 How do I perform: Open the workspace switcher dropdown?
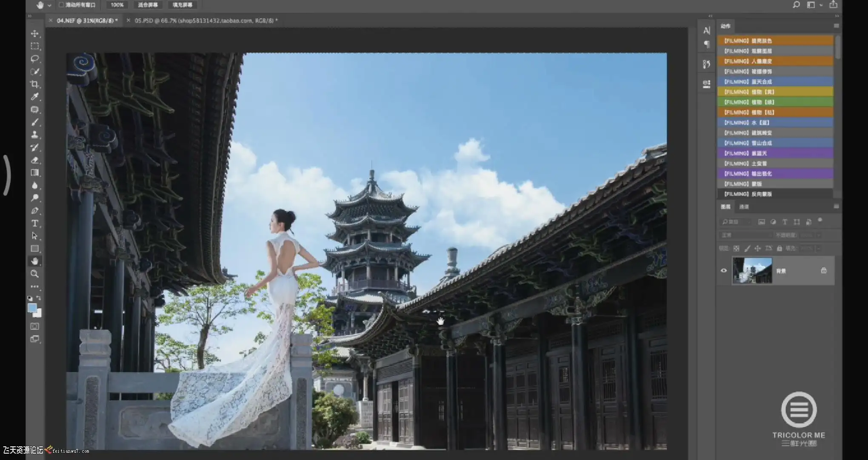pos(821,5)
